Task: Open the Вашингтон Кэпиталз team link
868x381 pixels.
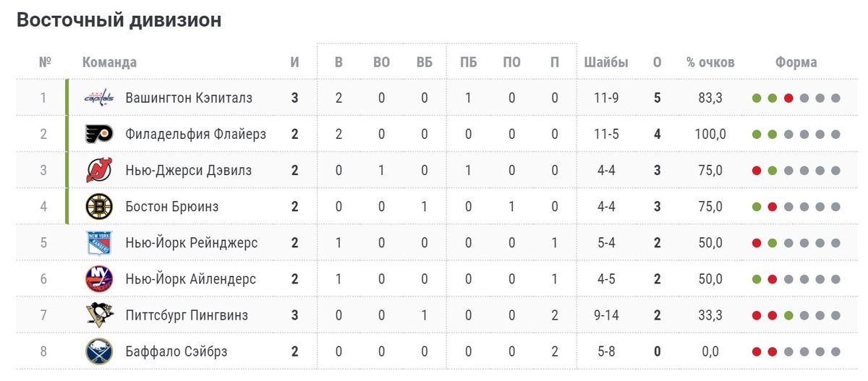Action: 189,98
